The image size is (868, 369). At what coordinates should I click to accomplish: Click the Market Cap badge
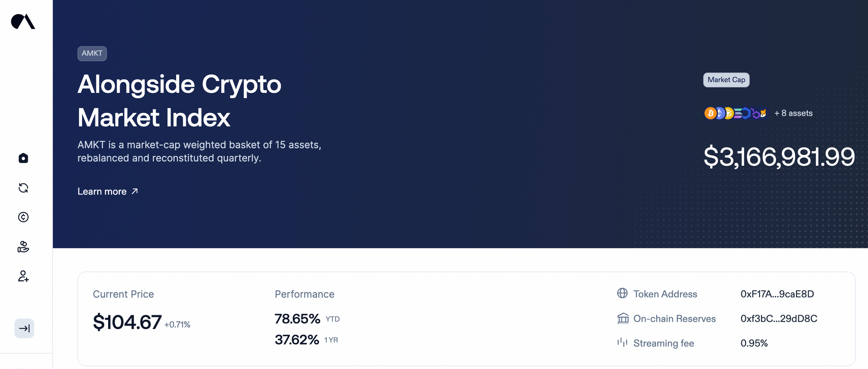726,80
